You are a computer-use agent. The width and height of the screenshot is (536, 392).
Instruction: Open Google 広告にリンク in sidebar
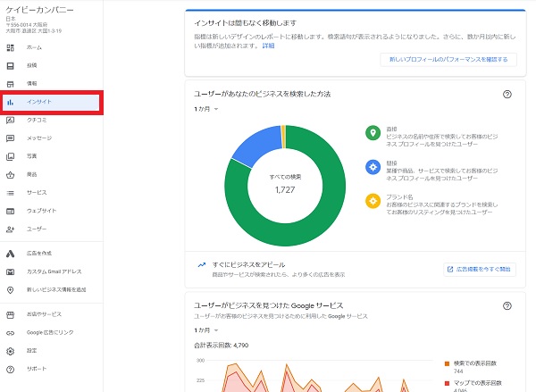(x=51, y=332)
